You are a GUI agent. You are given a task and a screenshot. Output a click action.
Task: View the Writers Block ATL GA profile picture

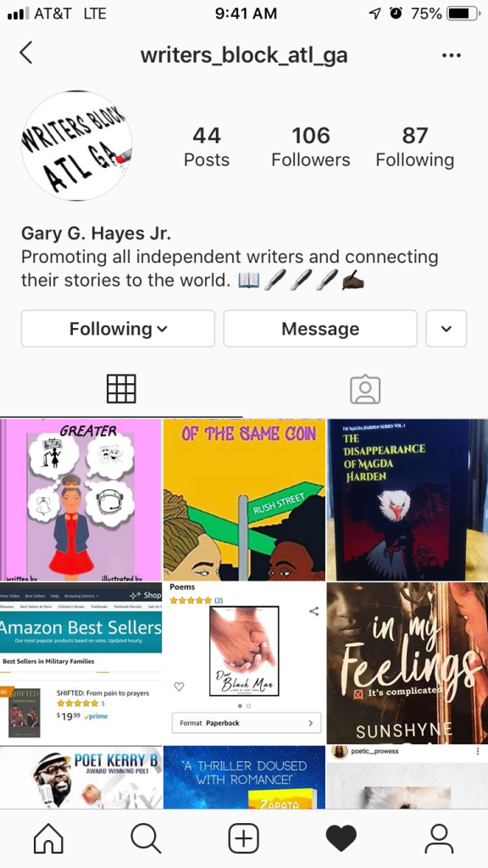(76, 146)
